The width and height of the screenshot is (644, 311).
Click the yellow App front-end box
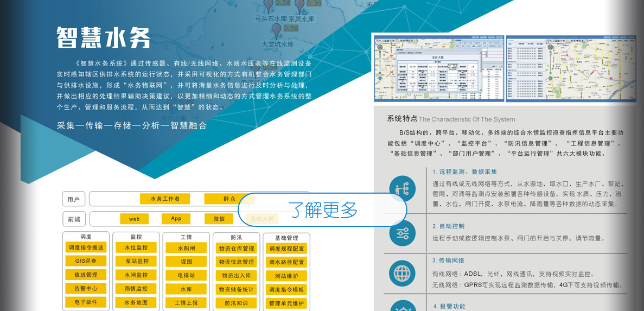(x=176, y=219)
